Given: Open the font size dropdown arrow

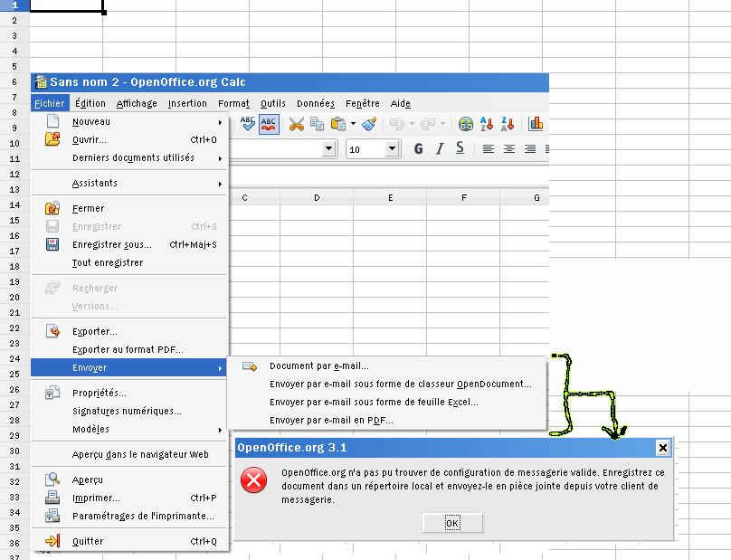Looking at the screenshot, I should click(393, 149).
